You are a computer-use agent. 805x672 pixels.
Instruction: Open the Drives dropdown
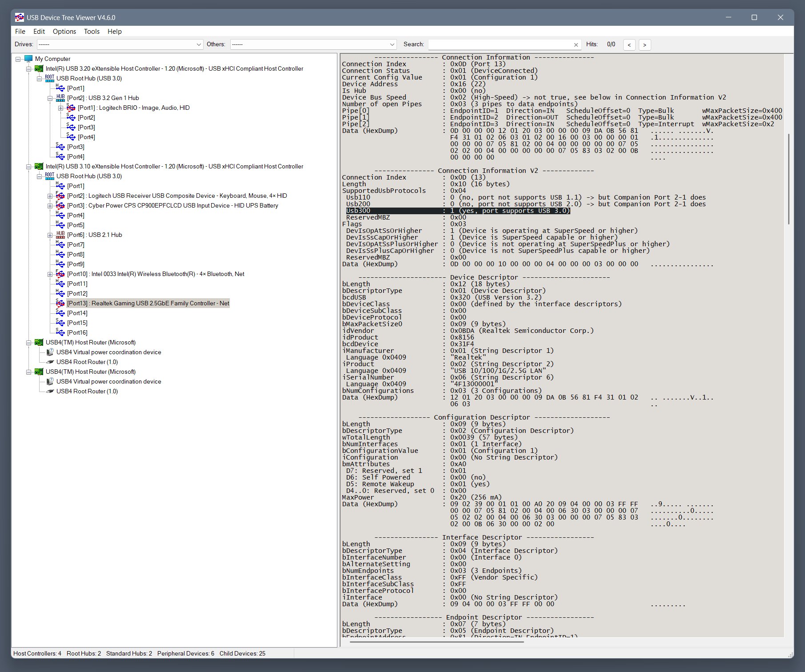(x=199, y=44)
